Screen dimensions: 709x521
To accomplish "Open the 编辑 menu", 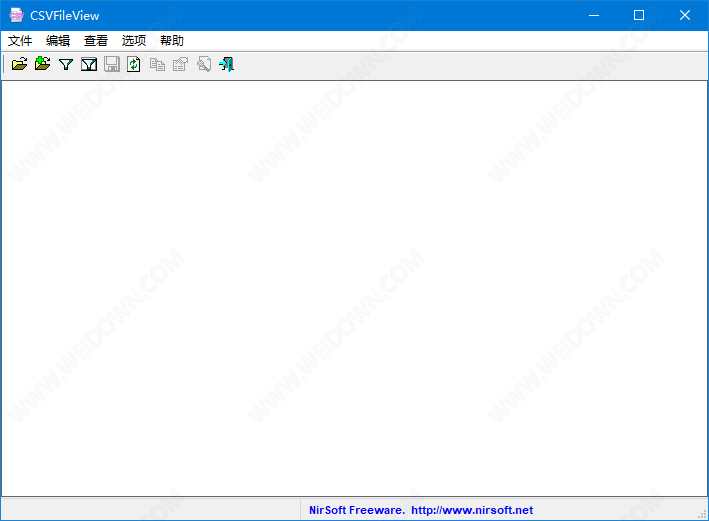I will point(58,41).
